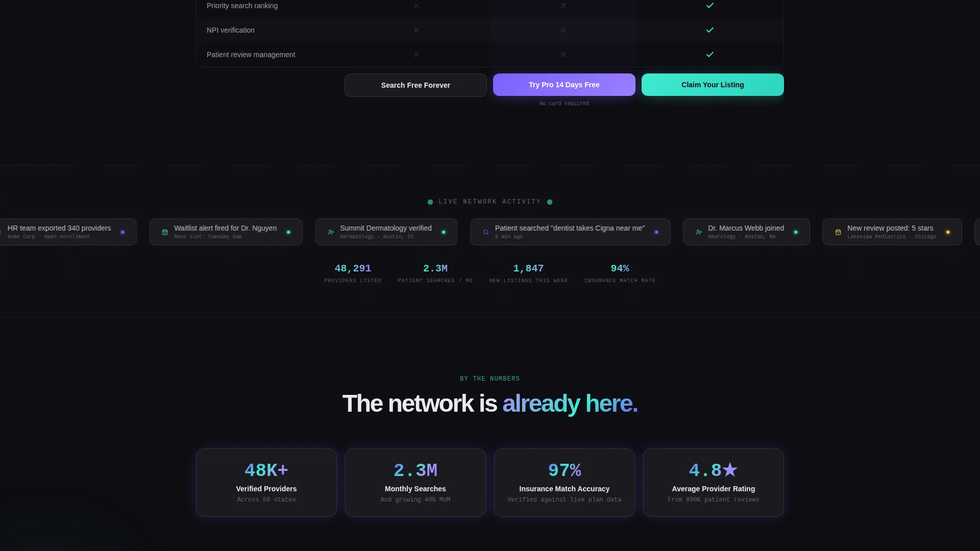980x551 pixels.
Task: Select the 2.3M Monthly Searches stat card
Action: click(x=415, y=483)
